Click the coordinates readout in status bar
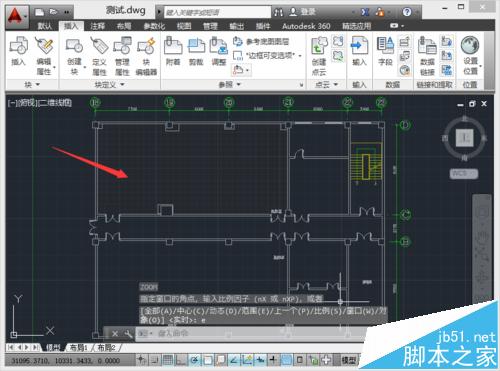Viewport: 500px width, 371px height. coord(65,360)
